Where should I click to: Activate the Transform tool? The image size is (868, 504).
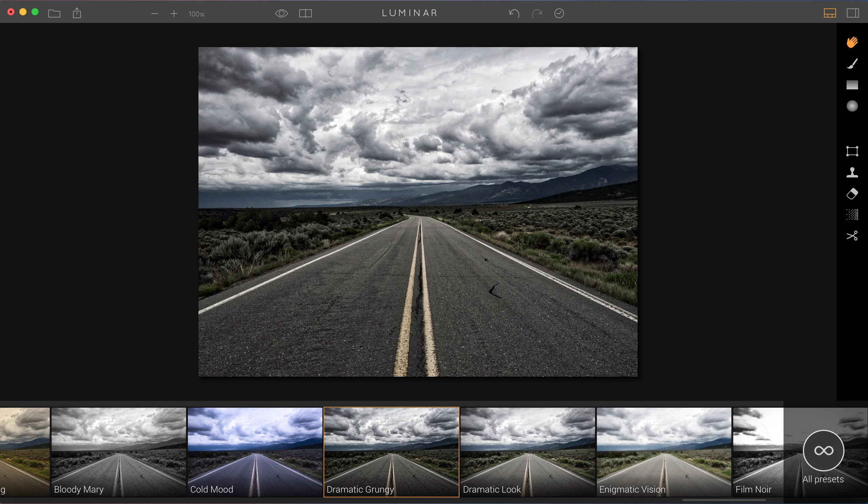click(852, 151)
